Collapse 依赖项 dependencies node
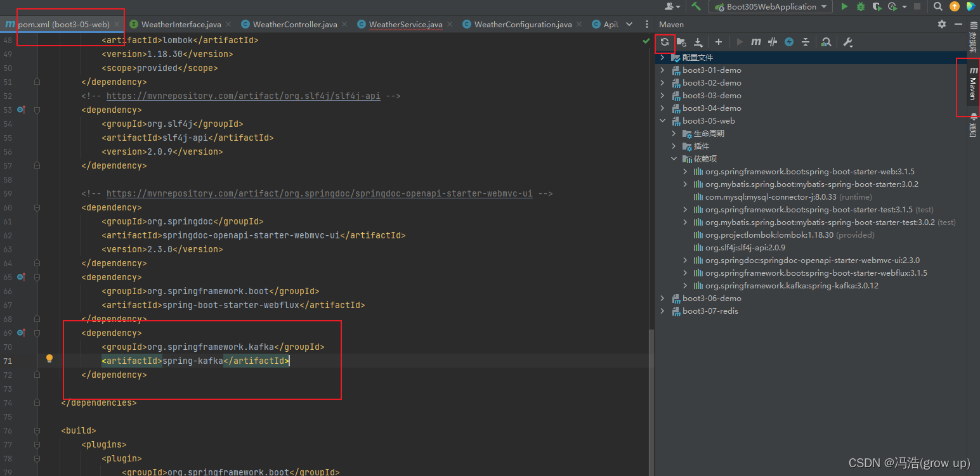This screenshot has height=476, width=980. click(674, 158)
